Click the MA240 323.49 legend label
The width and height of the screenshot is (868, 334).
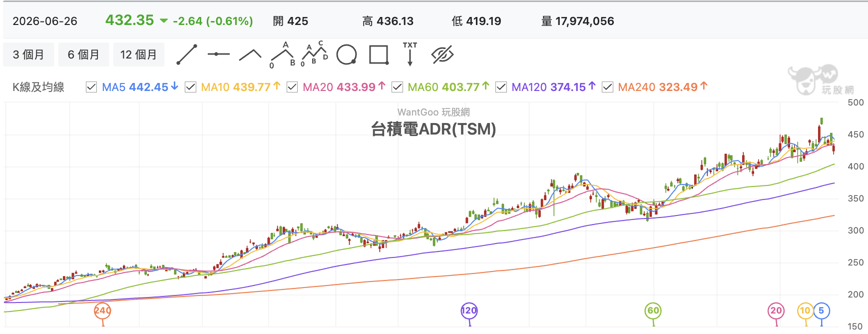(x=663, y=87)
